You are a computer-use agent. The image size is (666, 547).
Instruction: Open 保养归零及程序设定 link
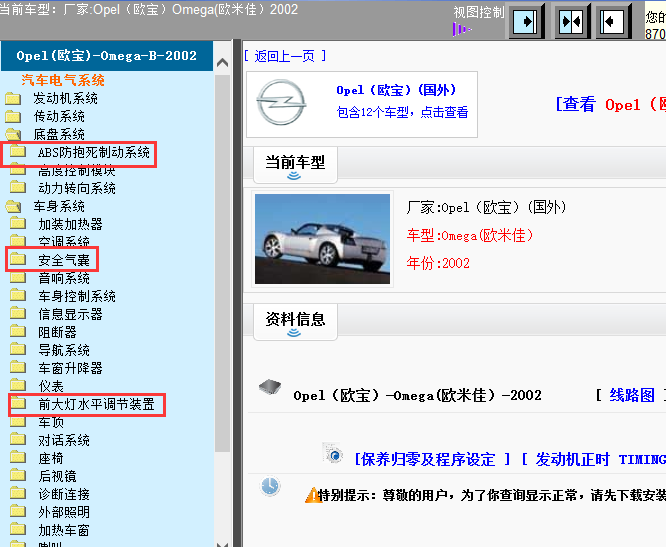pos(432,459)
